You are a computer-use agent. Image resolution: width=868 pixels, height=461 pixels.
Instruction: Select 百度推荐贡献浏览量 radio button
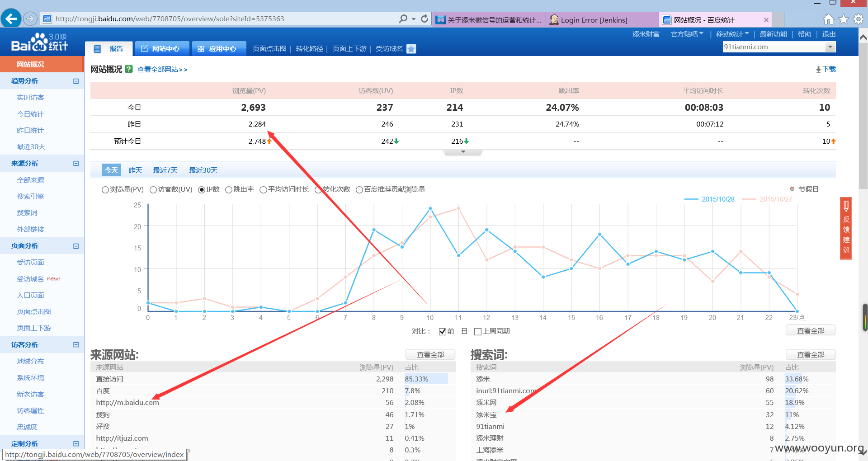[359, 190]
